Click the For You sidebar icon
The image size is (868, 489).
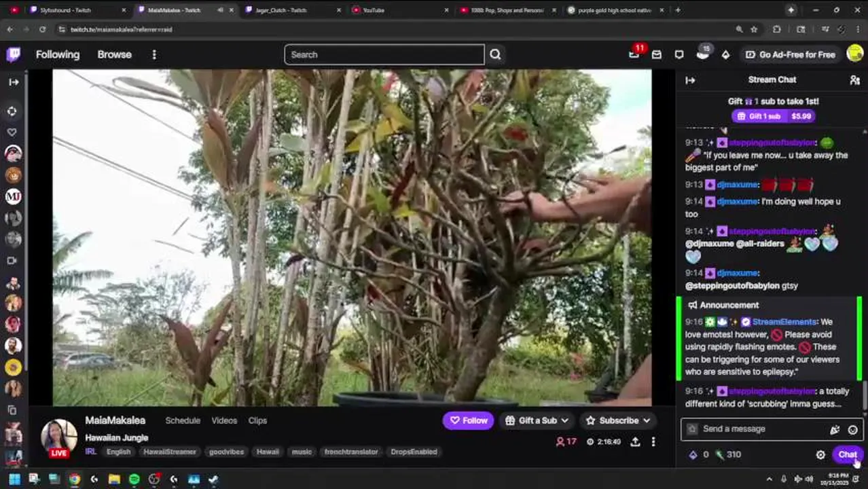pyautogui.click(x=12, y=111)
